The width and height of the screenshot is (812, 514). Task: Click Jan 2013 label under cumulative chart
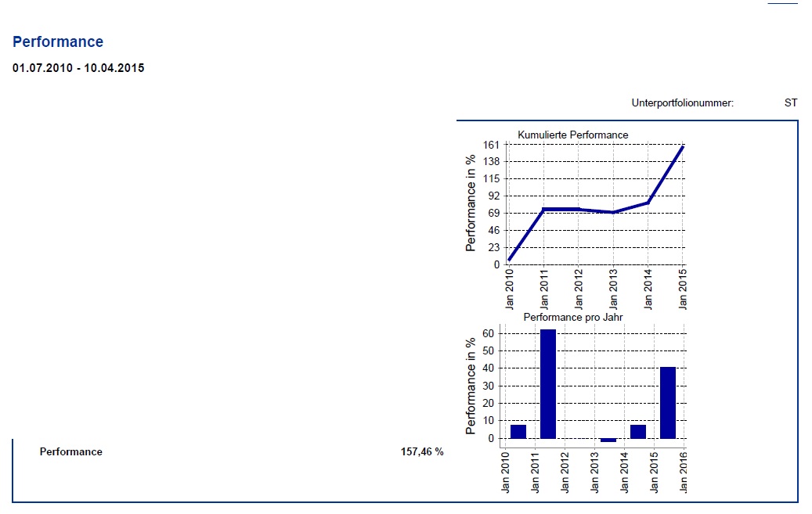[x=613, y=289]
